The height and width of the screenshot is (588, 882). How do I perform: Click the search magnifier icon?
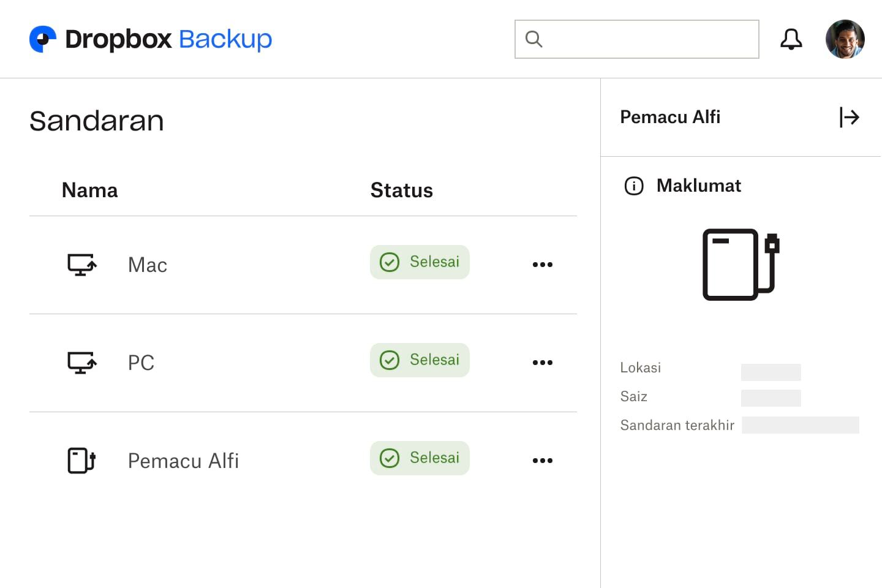[x=534, y=39]
